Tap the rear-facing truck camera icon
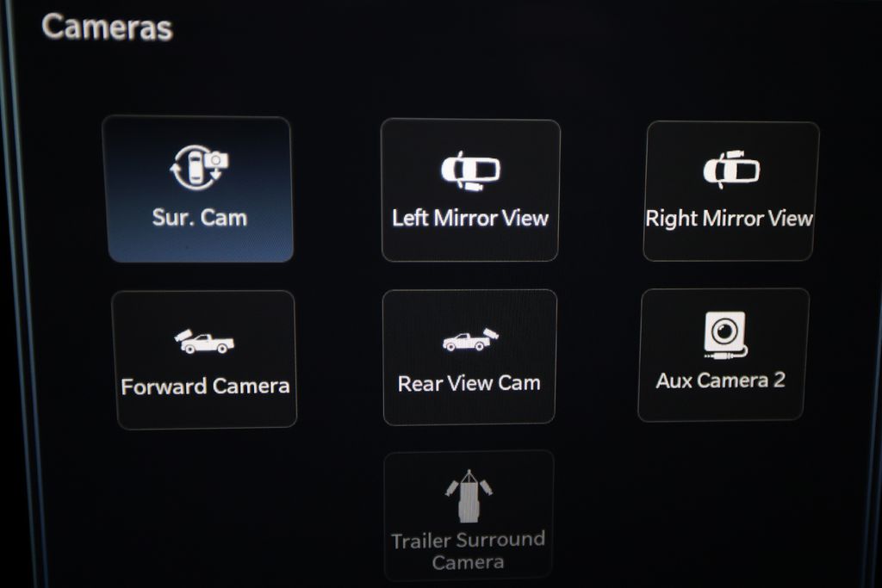Image resolution: width=882 pixels, height=588 pixels. coord(469,339)
